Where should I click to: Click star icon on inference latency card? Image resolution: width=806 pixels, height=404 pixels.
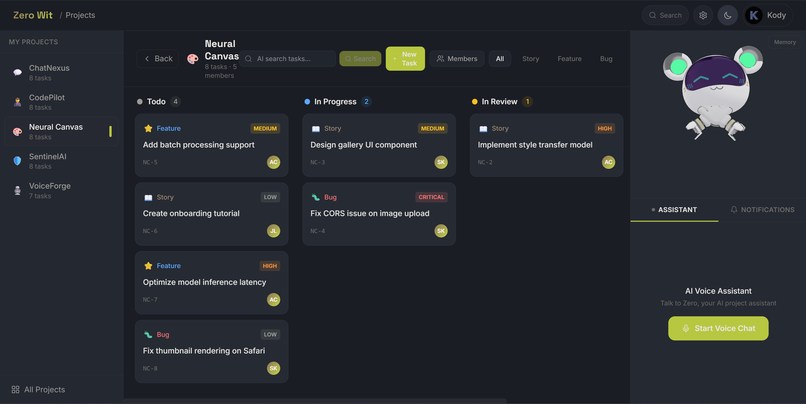[148, 266]
